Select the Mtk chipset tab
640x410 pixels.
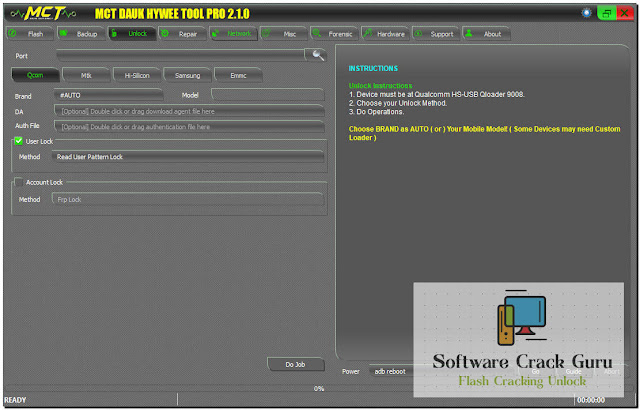[86, 75]
